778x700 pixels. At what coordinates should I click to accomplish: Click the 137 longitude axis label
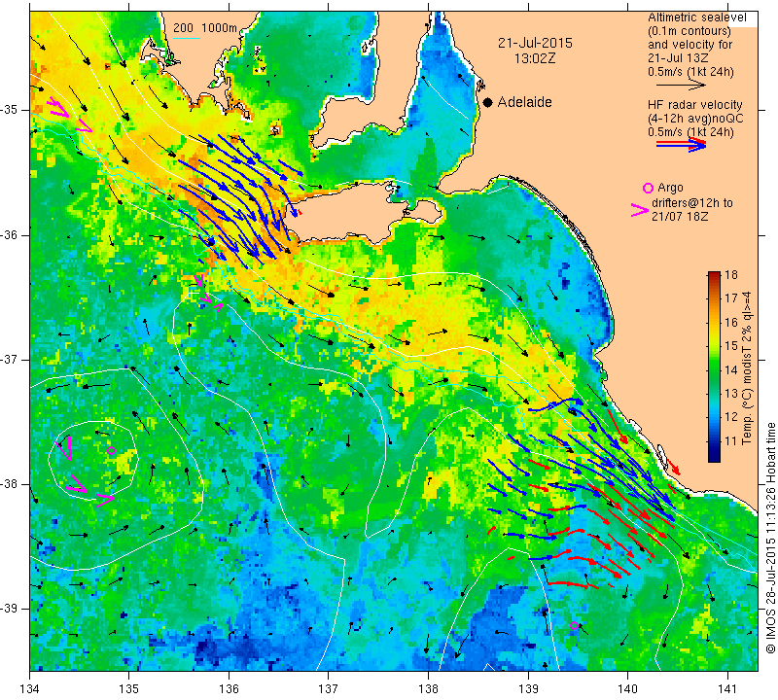pyautogui.click(x=329, y=688)
